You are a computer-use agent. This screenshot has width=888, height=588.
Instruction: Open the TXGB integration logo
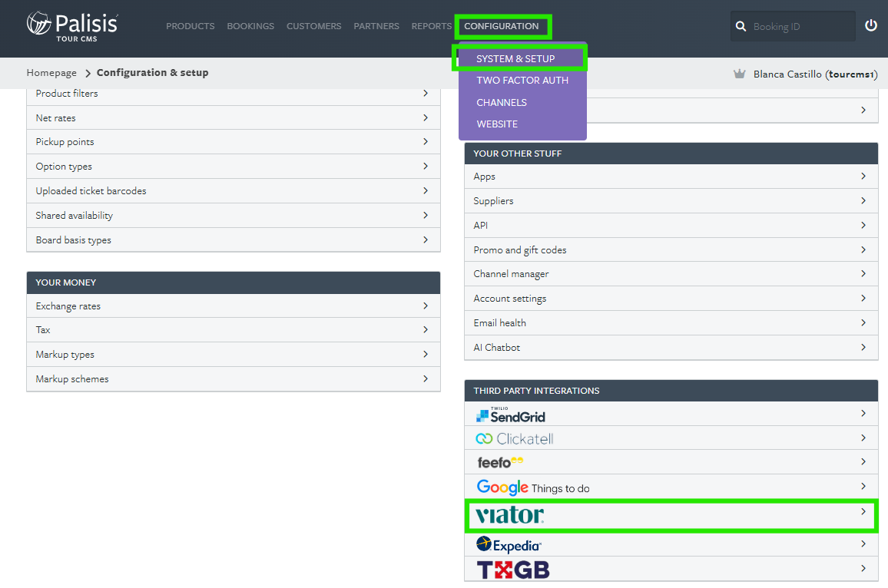(x=512, y=570)
